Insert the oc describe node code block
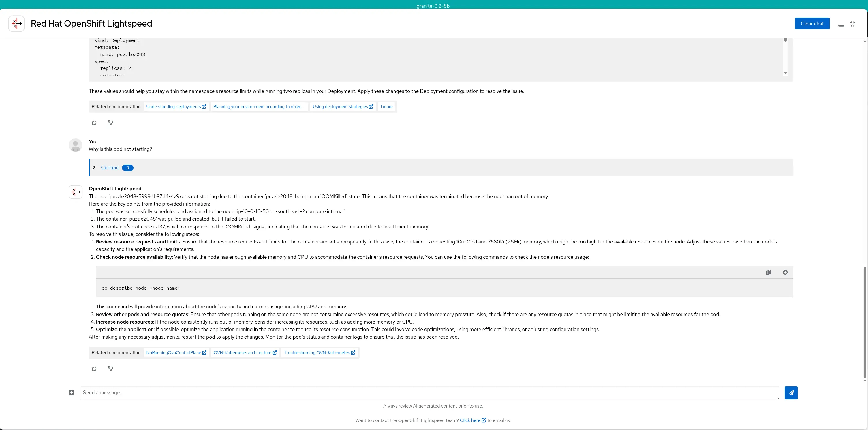 tap(785, 272)
